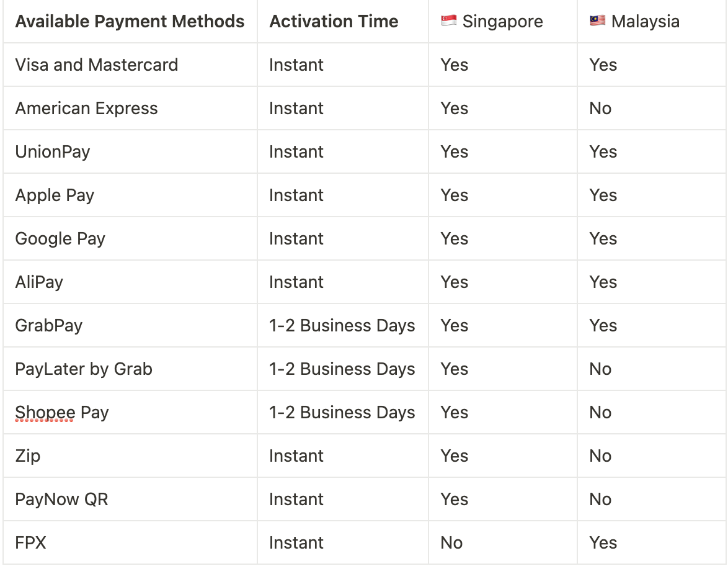
Task: Click the Singapore column header text
Action: click(503, 21)
